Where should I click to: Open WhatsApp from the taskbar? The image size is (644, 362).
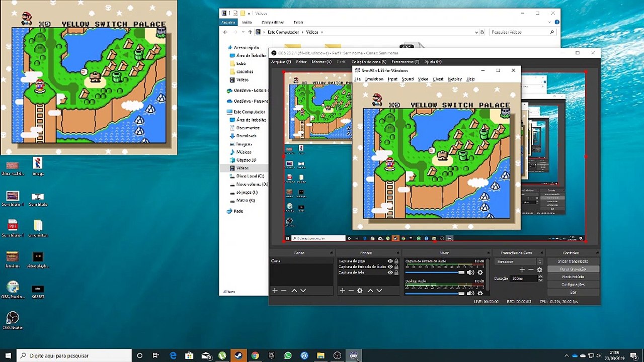pyautogui.click(x=288, y=355)
